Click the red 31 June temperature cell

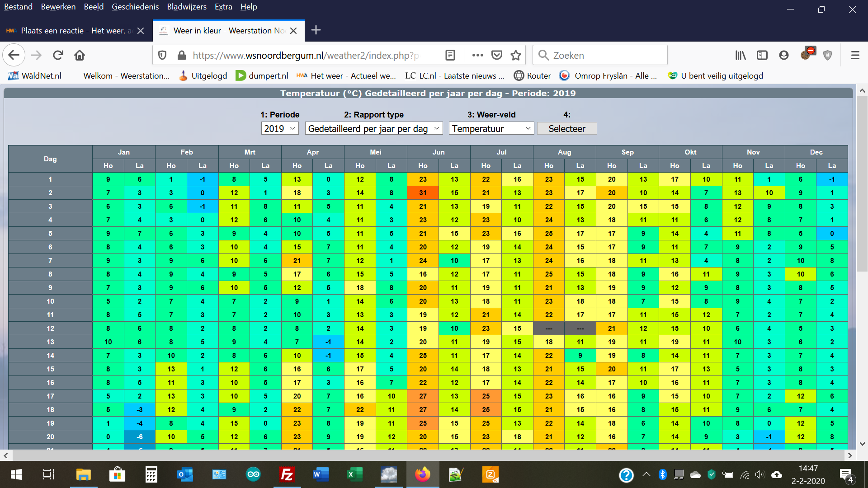click(x=423, y=193)
